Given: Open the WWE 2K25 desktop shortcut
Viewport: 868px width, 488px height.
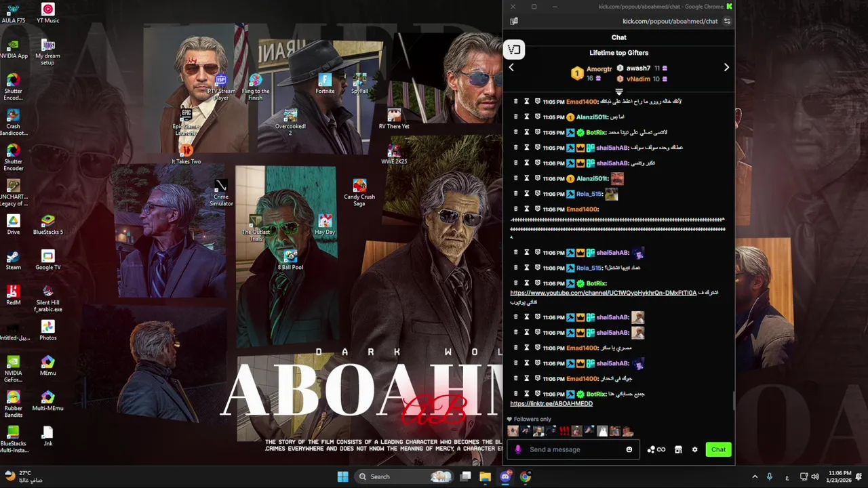Looking at the screenshot, I should [394, 155].
